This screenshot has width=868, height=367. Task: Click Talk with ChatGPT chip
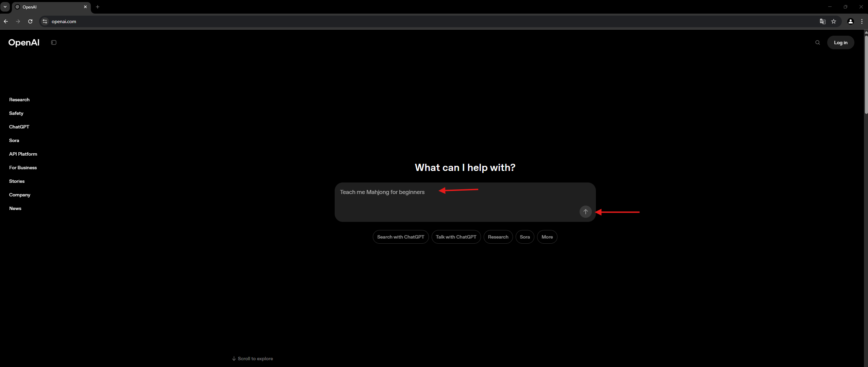coord(456,237)
